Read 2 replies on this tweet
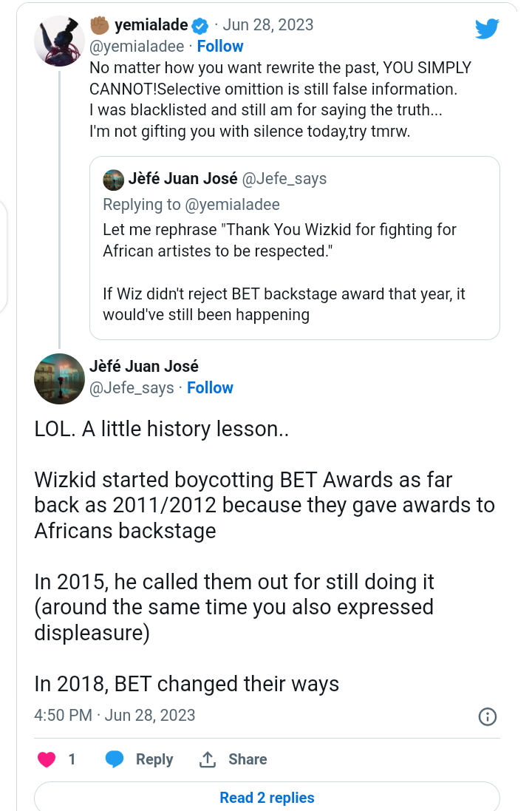 pos(267,798)
